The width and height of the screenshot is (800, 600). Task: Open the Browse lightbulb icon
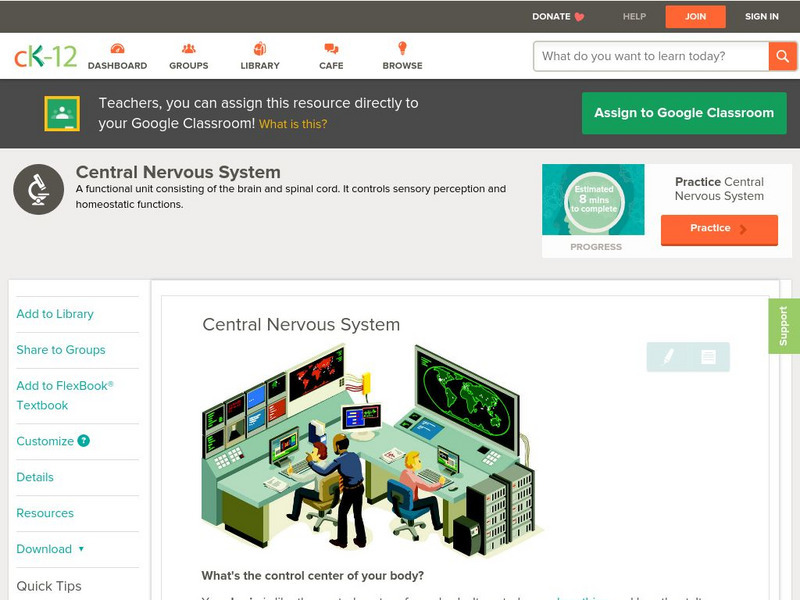click(x=402, y=48)
